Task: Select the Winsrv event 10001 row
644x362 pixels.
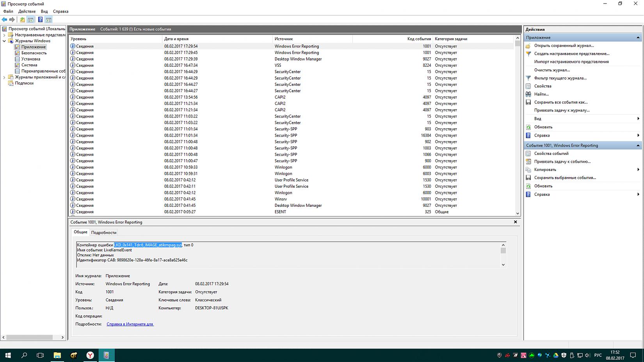Action: click(x=292, y=199)
